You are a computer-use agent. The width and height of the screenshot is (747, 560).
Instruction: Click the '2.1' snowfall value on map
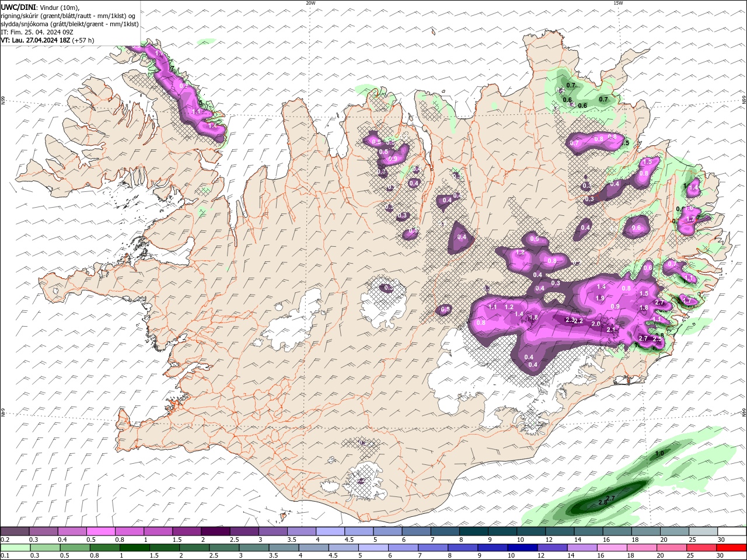(x=611, y=330)
